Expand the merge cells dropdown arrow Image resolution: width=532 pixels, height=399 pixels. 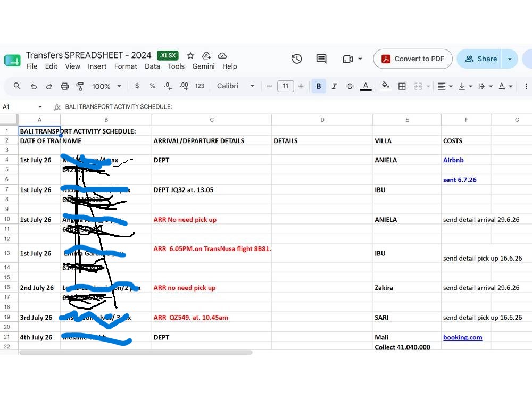[428, 87]
